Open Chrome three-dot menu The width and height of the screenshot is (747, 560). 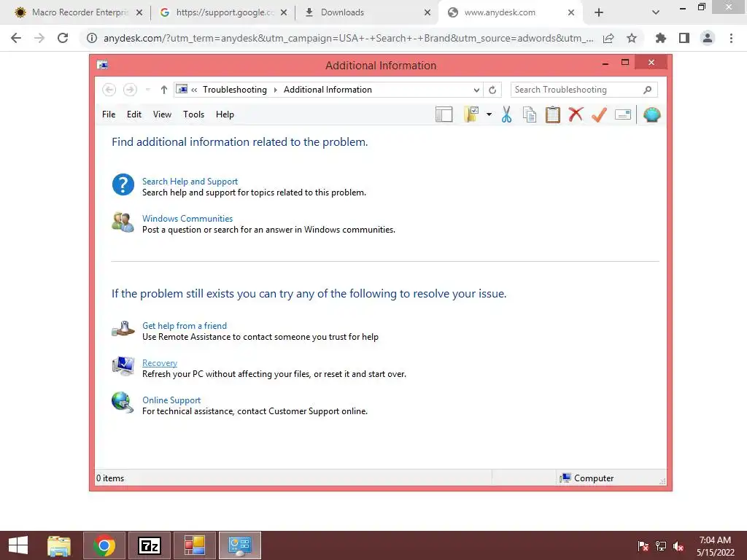pos(731,38)
